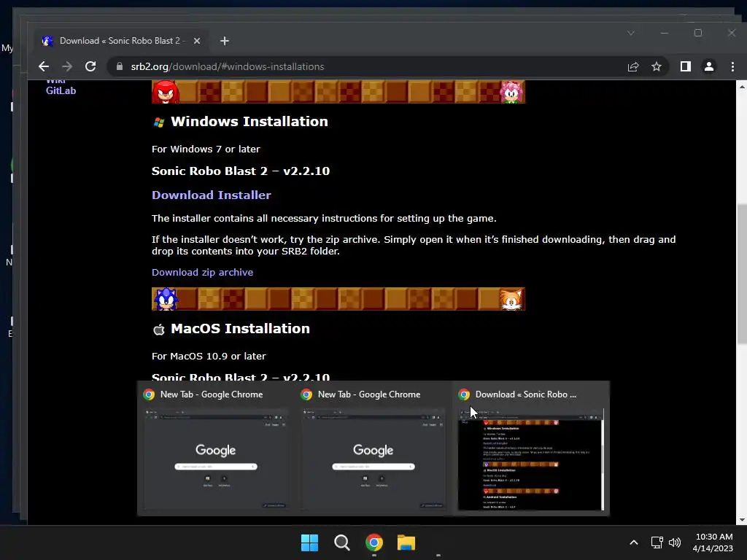The image size is (747, 560).
Task: Click 'For Windows 7 or later' text
Action: pyautogui.click(x=206, y=149)
